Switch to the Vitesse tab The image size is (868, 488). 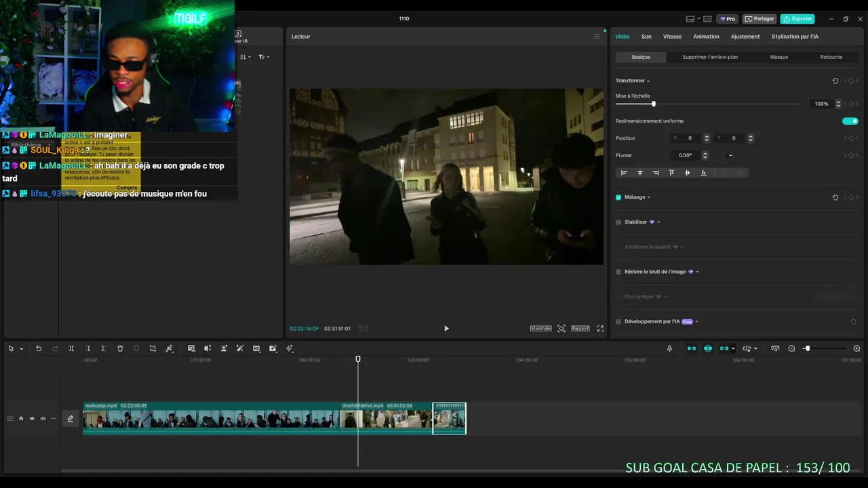pos(672,37)
